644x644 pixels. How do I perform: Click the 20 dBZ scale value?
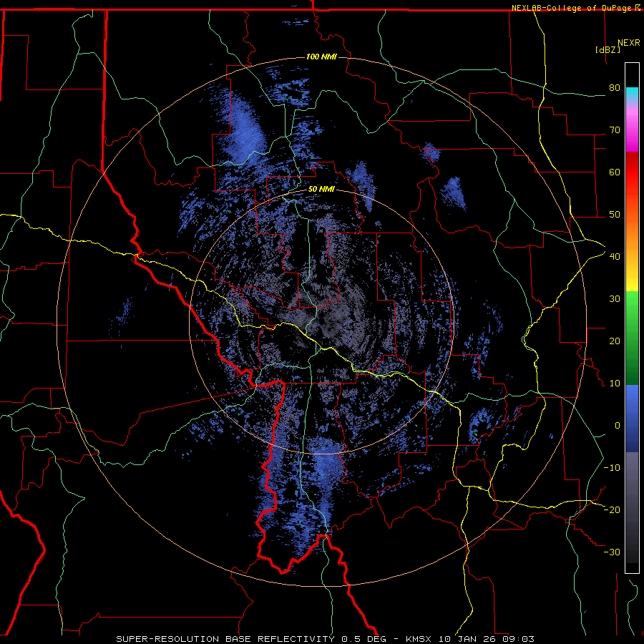(x=615, y=341)
